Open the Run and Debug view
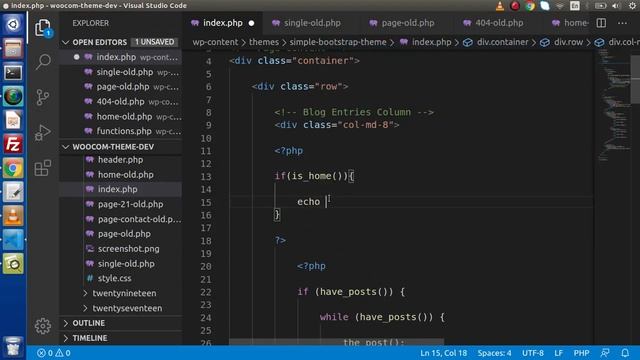 [42, 132]
